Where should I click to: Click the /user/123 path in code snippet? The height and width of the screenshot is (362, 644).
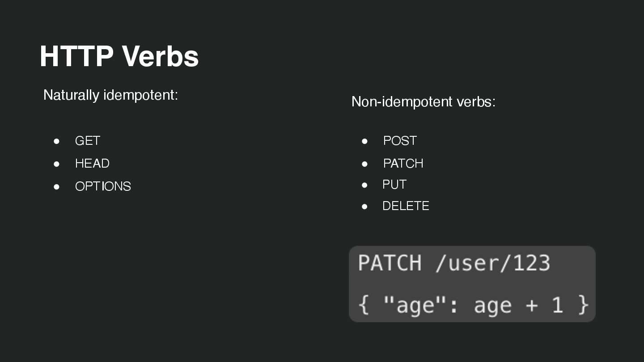492,263
